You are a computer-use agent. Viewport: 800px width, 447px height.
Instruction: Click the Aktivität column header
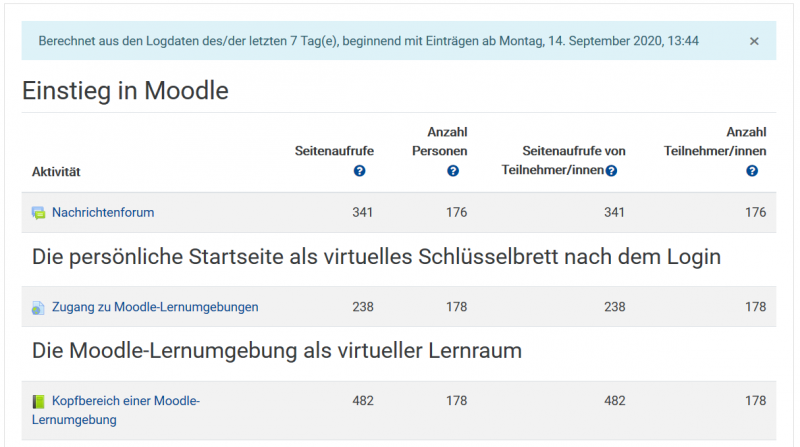[x=56, y=172]
